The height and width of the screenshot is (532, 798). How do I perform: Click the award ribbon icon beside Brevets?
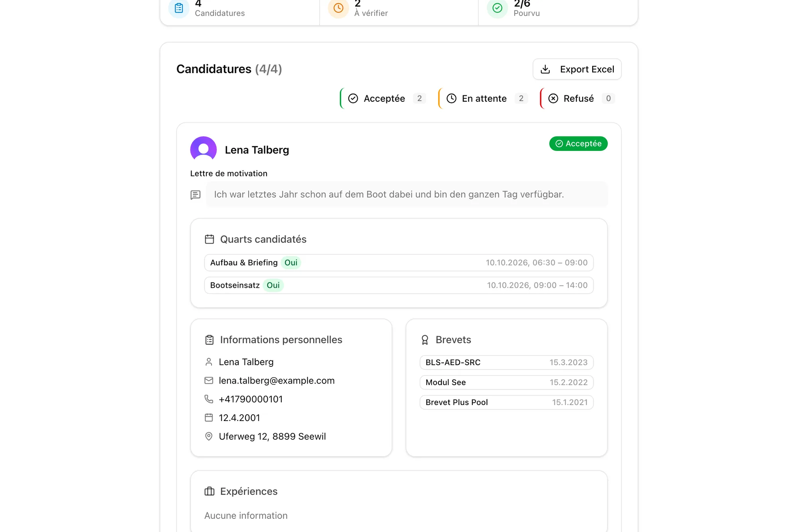[425, 340]
